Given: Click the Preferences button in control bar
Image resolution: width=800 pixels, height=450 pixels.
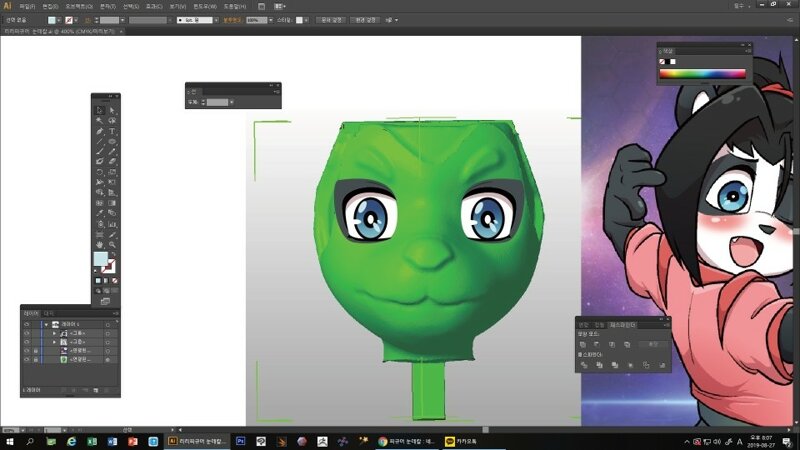Looking at the screenshot, I should [365, 20].
